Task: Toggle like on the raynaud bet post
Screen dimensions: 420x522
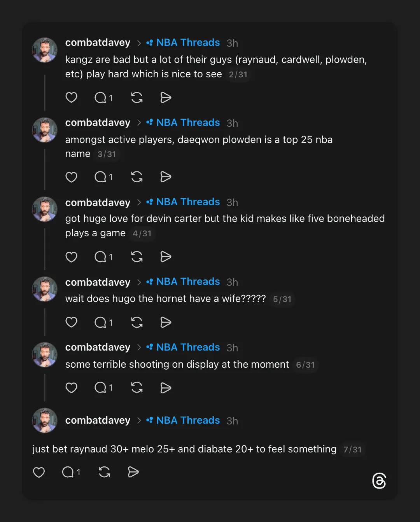Action: (x=39, y=472)
